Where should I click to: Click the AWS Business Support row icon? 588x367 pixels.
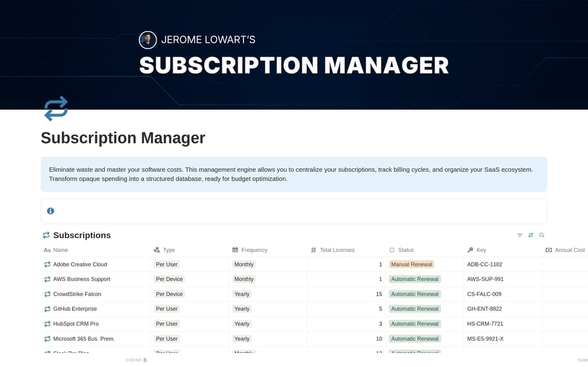[x=47, y=279]
